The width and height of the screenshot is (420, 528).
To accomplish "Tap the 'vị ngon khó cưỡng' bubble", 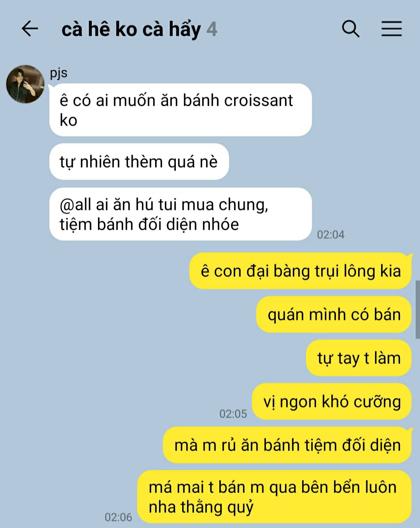I will coord(332,402).
